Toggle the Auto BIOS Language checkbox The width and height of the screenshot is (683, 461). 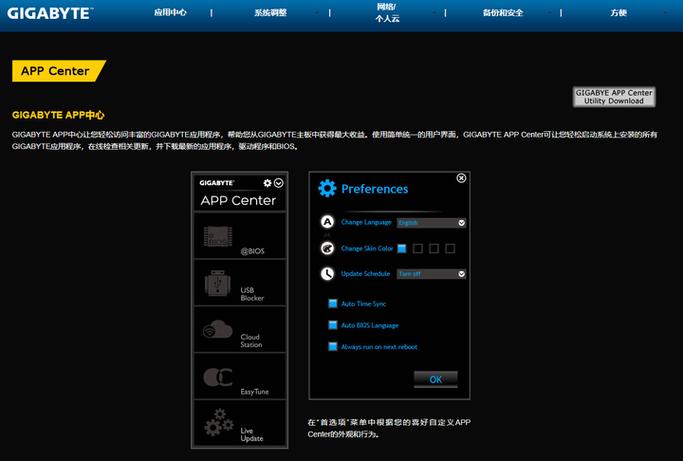tap(333, 325)
